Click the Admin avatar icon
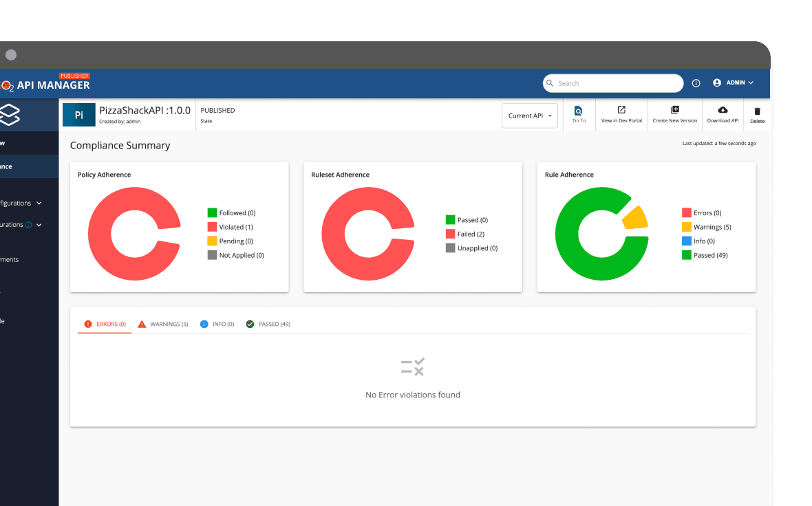 (718, 82)
